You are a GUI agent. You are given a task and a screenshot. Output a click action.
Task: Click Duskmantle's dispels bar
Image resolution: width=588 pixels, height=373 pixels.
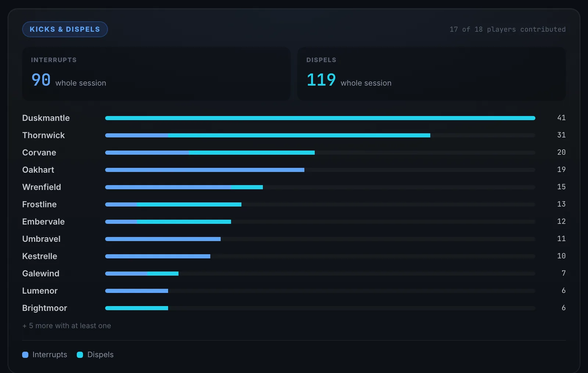[x=320, y=118]
